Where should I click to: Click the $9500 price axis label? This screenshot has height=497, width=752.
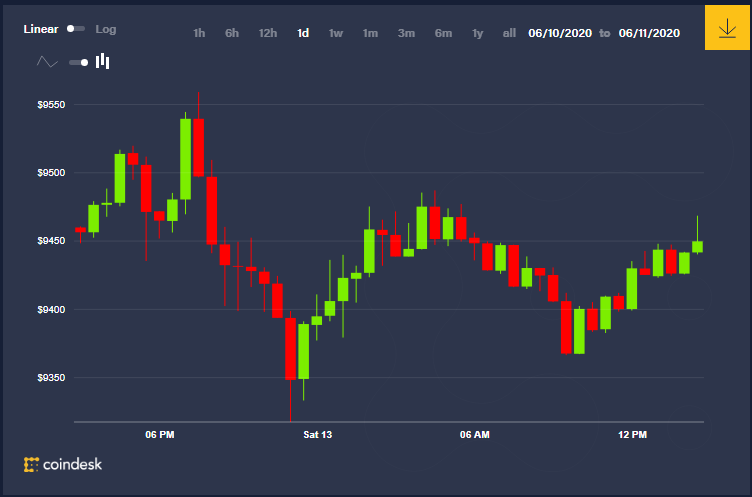[51, 173]
